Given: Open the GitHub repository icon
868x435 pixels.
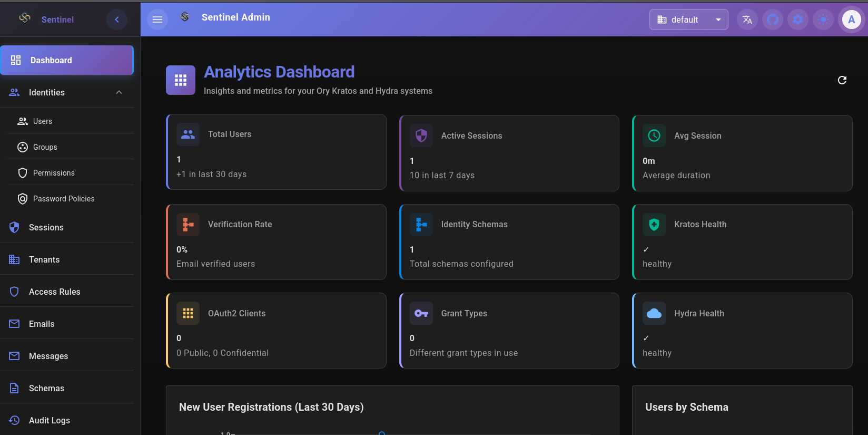Looking at the screenshot, I should pyautogui.click(x=772, y=20).
